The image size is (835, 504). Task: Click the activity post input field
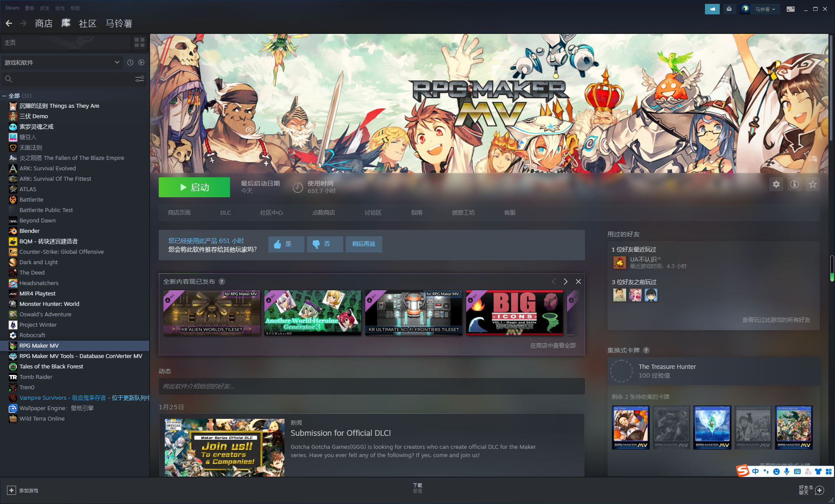coord(371,386)
